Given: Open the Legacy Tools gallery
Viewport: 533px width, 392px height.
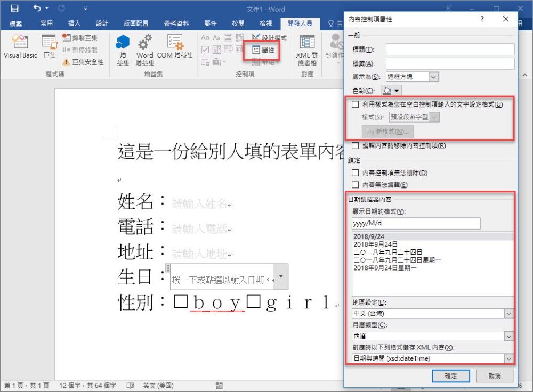Looking at the screenshot, I should (x=219, y=62).
